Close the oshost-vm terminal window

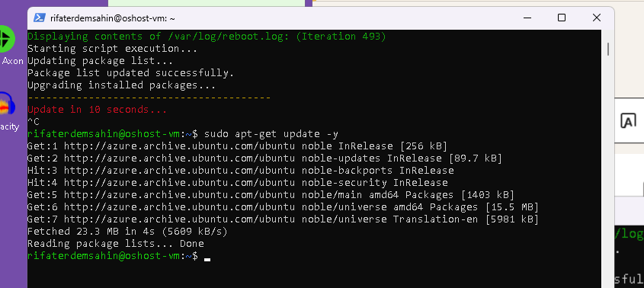click(x=596, y=18)
